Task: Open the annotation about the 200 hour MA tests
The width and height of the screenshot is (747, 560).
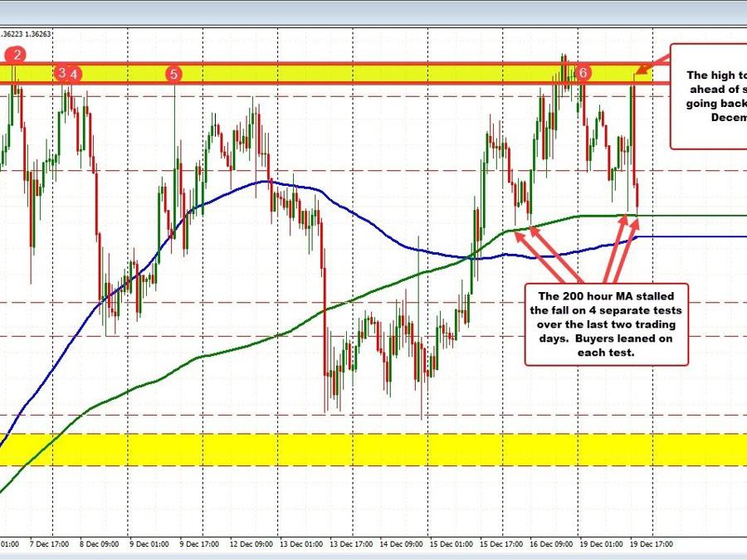Action: (x=608, y=326)
